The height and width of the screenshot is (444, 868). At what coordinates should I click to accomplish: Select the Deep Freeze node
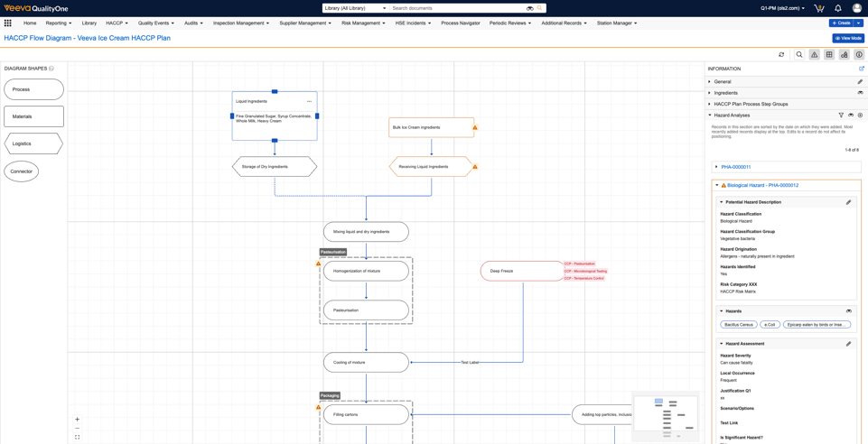click(522, 271)
